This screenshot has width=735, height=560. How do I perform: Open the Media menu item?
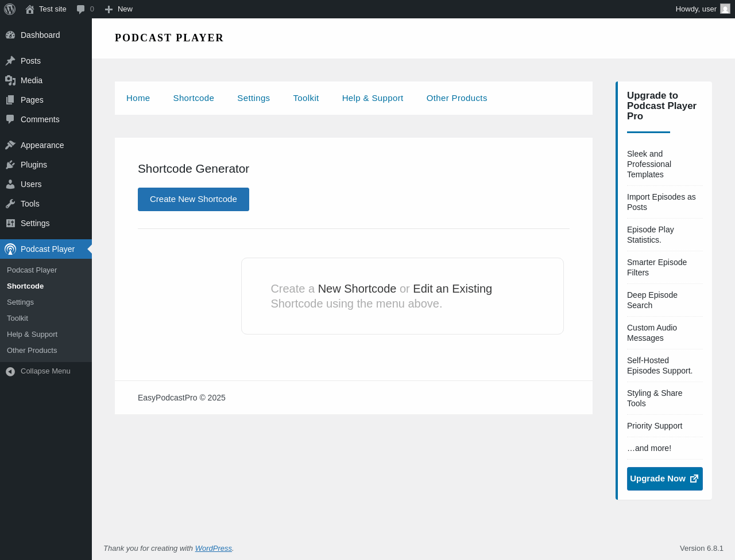[46, 80]
